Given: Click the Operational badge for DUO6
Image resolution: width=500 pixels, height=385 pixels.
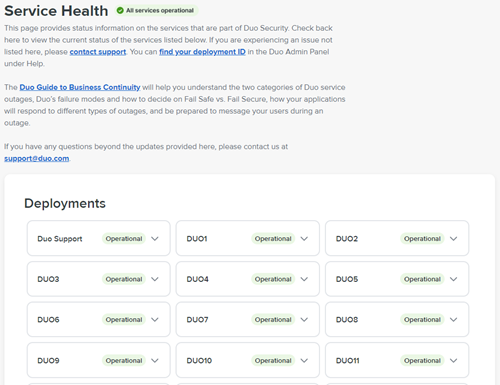Looking at the screenshot, I should tap(124, 320).
